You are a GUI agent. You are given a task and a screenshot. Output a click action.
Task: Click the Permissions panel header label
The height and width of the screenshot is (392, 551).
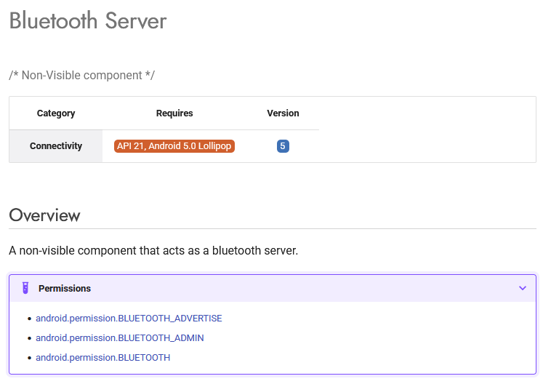pos(65,289)
